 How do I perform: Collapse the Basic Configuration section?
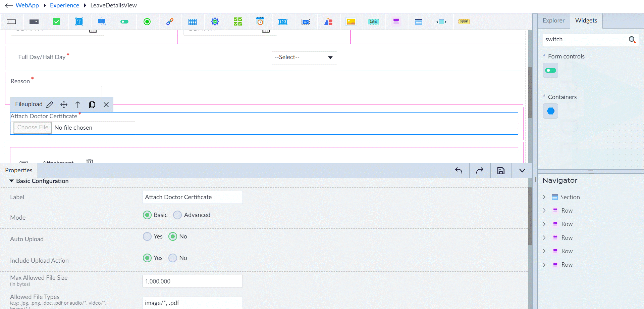11,181
